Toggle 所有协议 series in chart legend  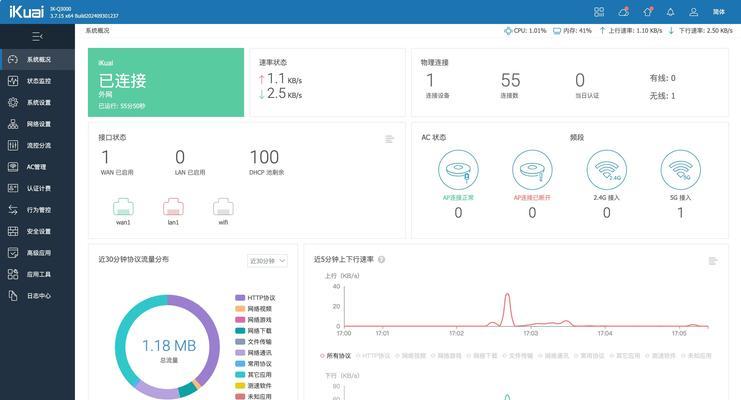(336, 356)
